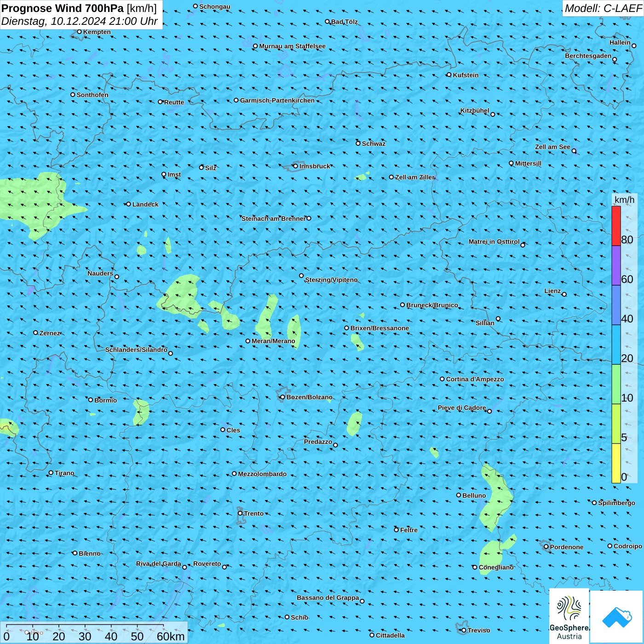Screen dimensions: 644x644
Task: Click the Feltre city marker
Action: pos(397,529)
